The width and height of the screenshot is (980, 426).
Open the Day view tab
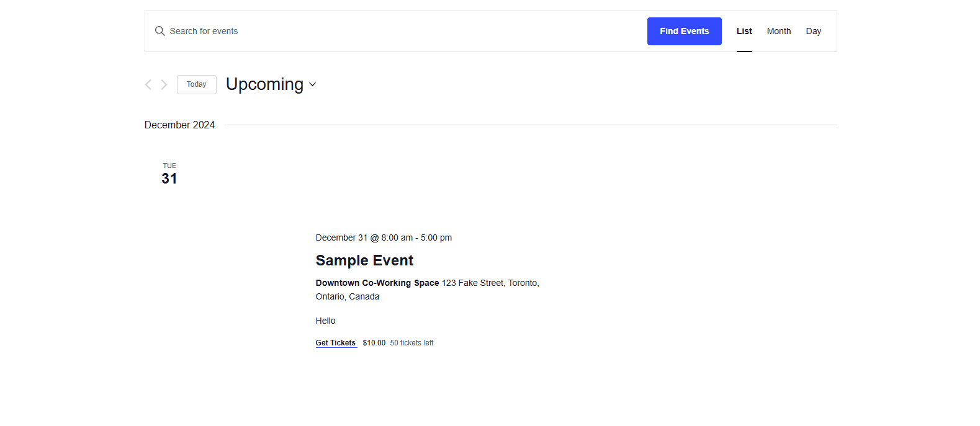[813, 31]
